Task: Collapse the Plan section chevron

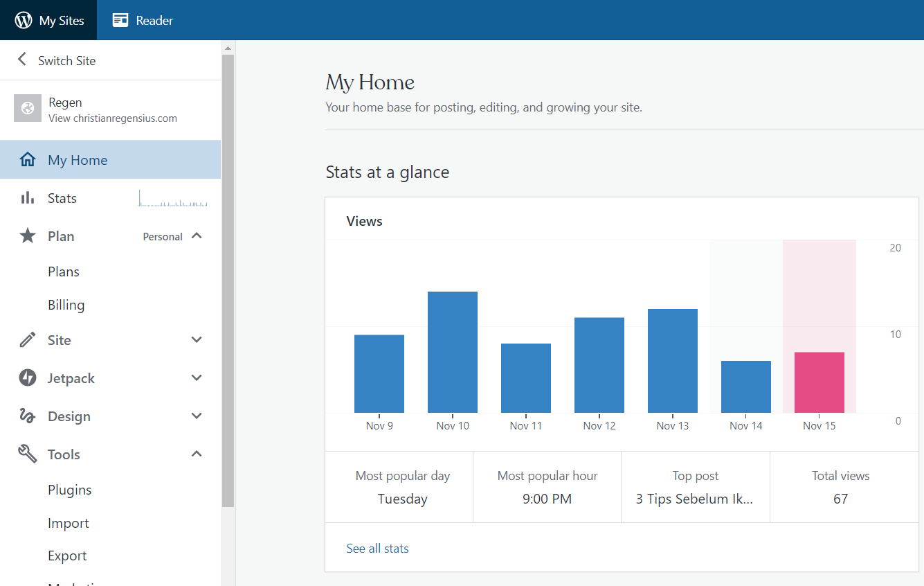Action: click(x=197, y=236)
